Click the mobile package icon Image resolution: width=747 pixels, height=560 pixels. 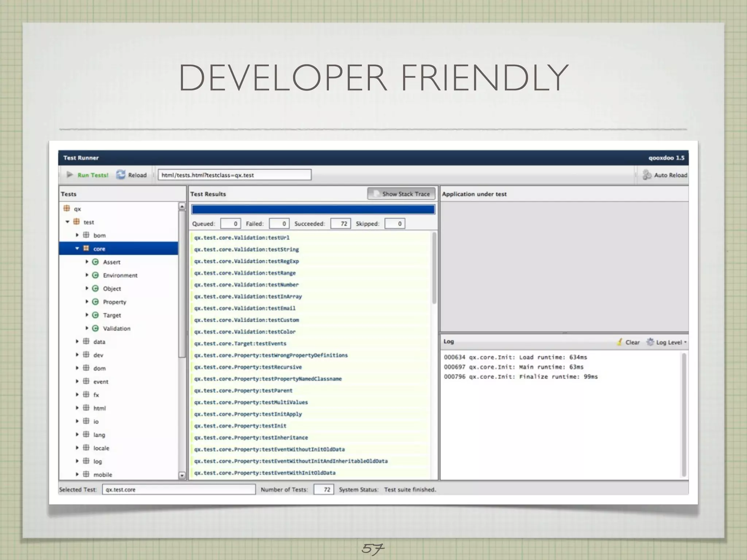coord(86,474)
